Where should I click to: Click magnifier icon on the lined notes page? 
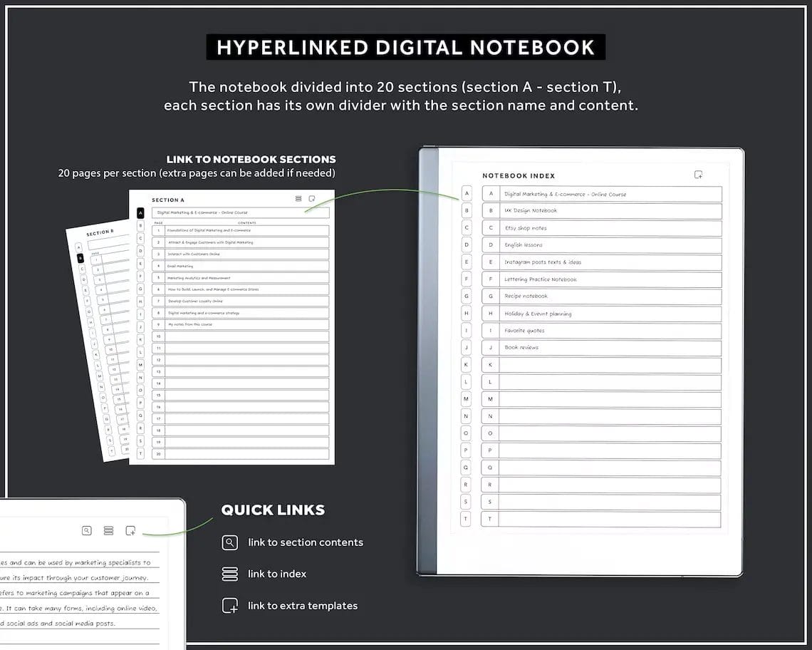point(87,530)
